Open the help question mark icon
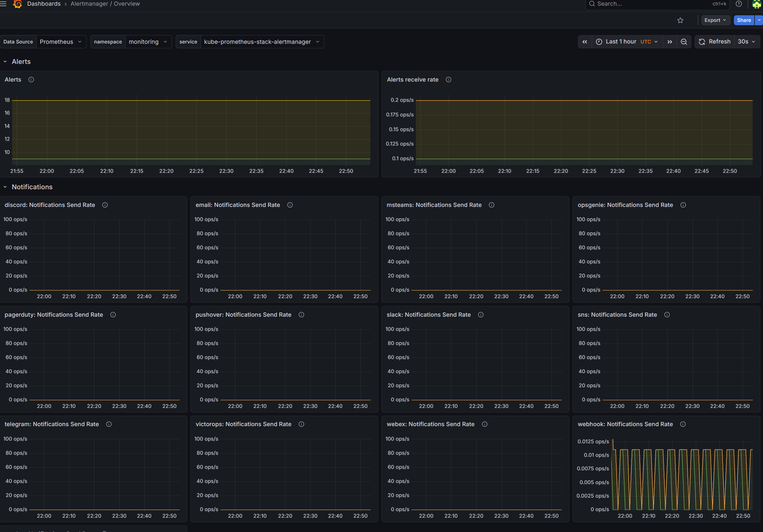Viewport: 763px width, 532px height. (738, 4)
